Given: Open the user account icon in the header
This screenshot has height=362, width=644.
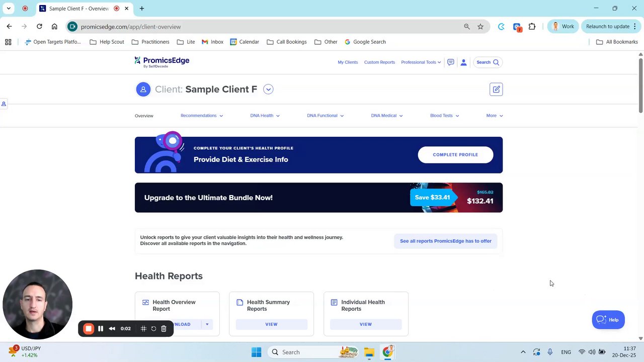Looking at the screenshot, I should (463, 62).
